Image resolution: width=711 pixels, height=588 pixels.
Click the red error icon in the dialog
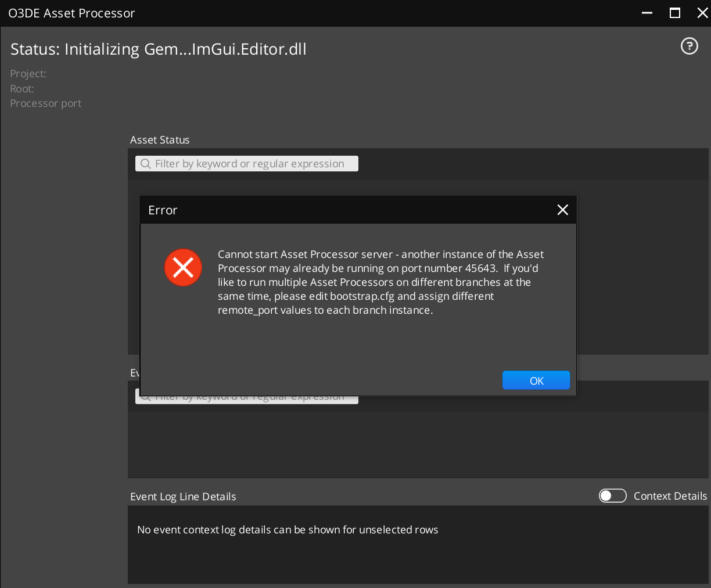tap(183, 267)
